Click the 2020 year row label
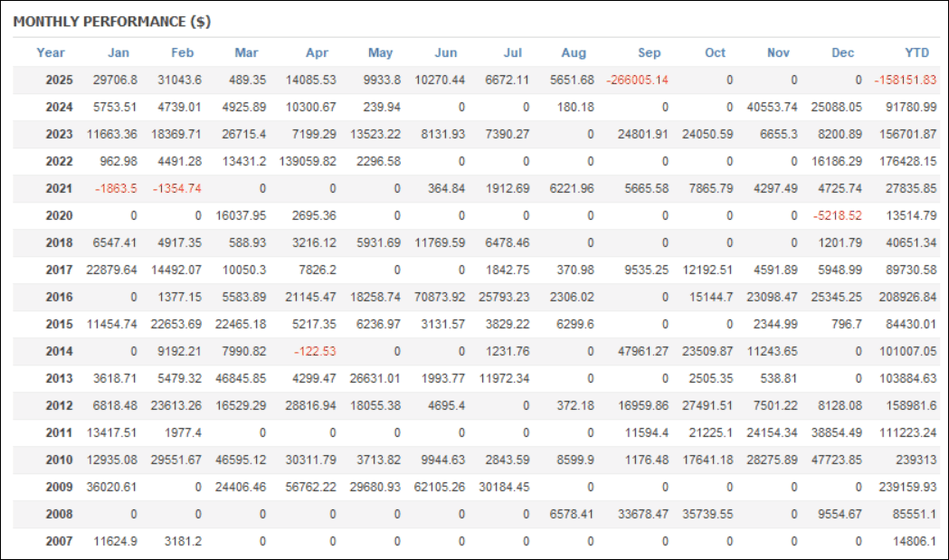This screenshot has width=949, height=560. point(60,216)
